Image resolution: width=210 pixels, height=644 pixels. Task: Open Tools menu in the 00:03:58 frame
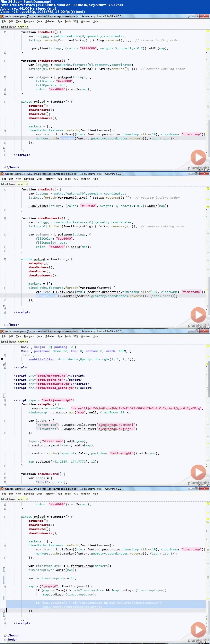pyautogui.click(x=68, y=336)
